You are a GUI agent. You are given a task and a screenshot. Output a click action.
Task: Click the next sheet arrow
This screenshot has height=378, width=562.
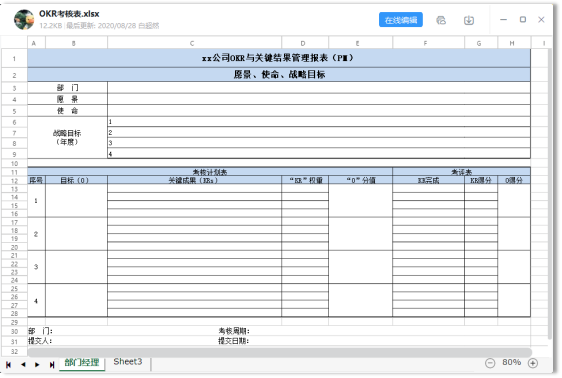click(x=37, y=365)
